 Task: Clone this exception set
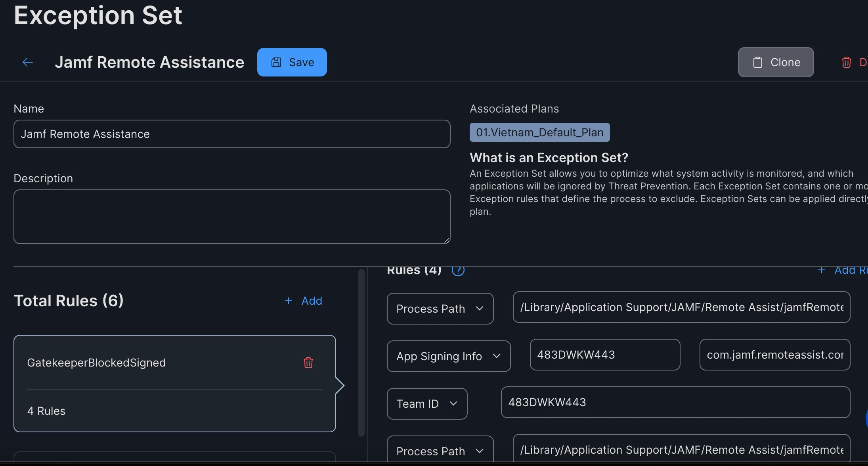tap(776, 62)
